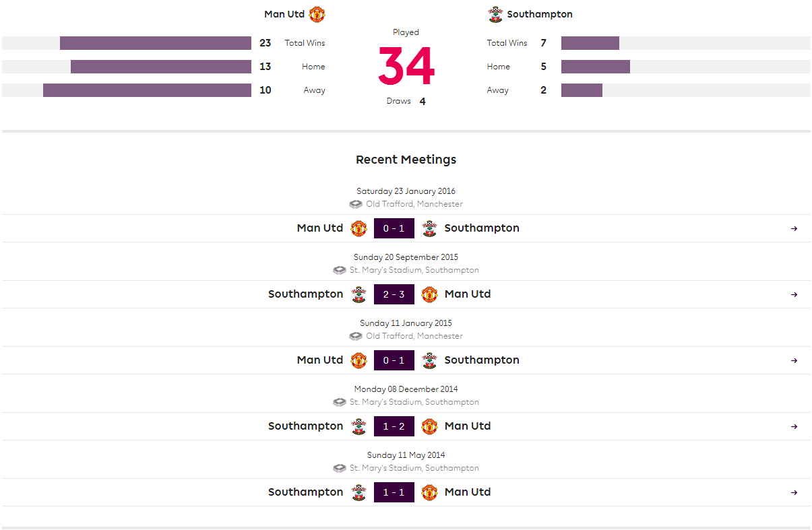Screen dimensions: 812x530
Task: Click stadium icon beside Old Trafford, 2016
Action: (356, 204)
